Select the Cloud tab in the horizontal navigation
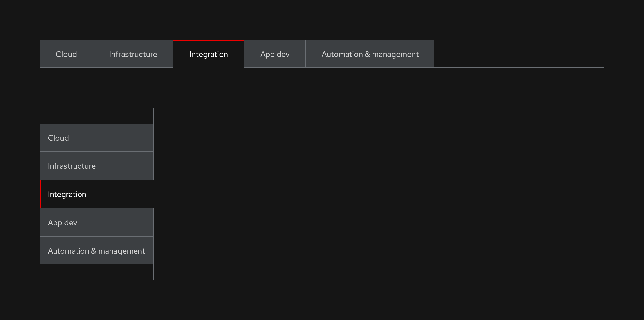 (66, 54)
